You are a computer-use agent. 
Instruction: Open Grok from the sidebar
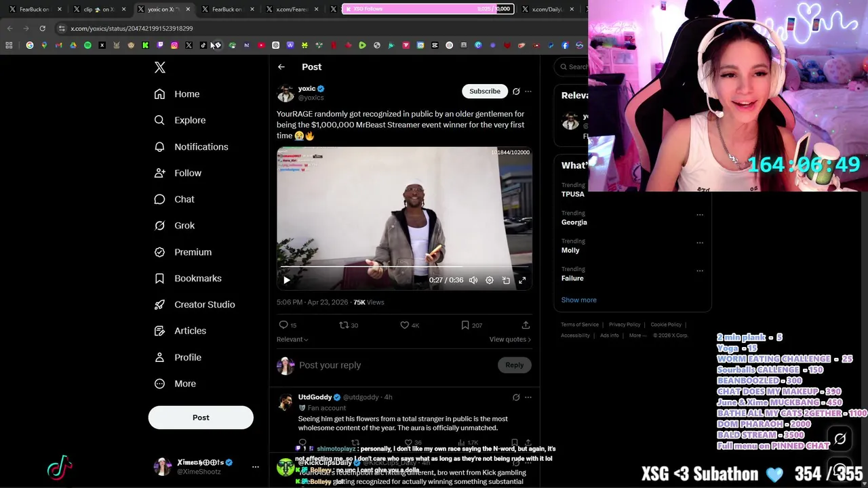(x=174, y=226)
